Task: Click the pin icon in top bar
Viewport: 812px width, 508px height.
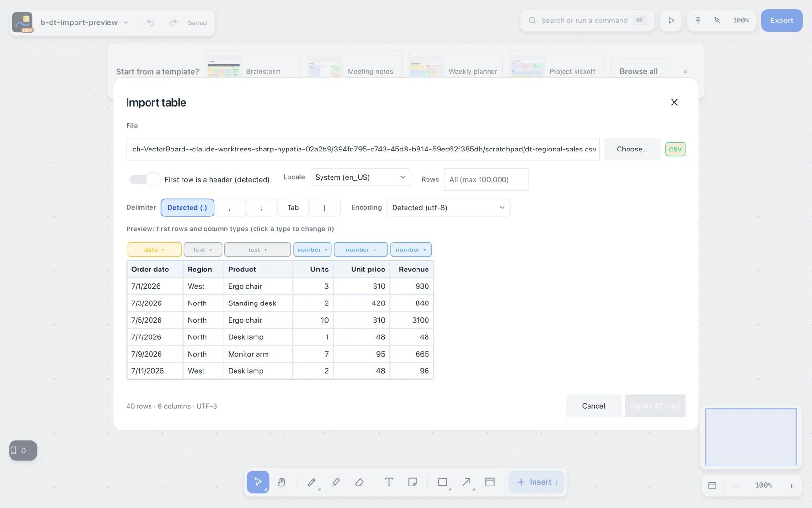Action: pos(698,20)
